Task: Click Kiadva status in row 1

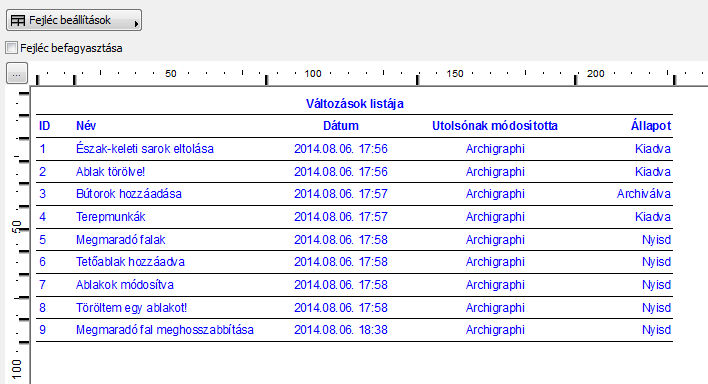Action: pyautogui.click(x=653, y=149)
